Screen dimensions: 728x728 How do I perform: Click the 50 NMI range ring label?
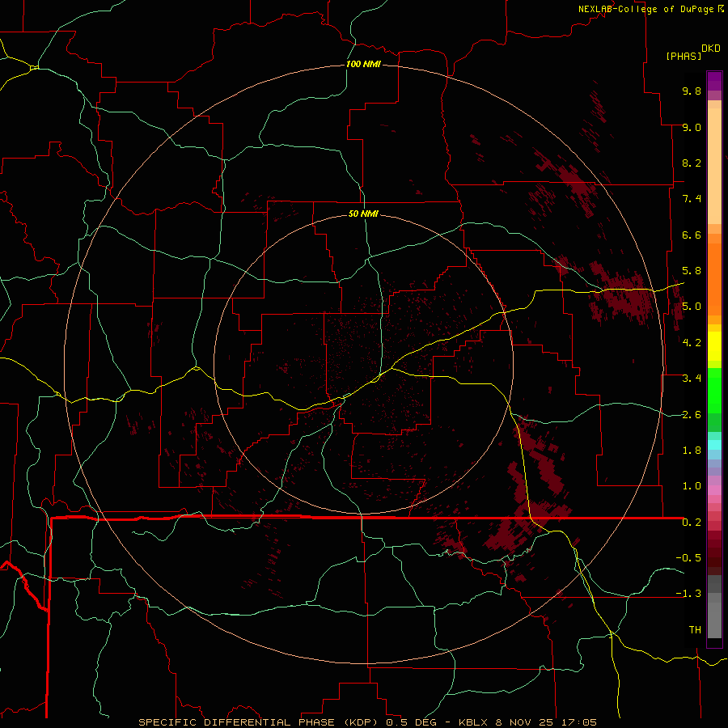click(x=363, y=214)
